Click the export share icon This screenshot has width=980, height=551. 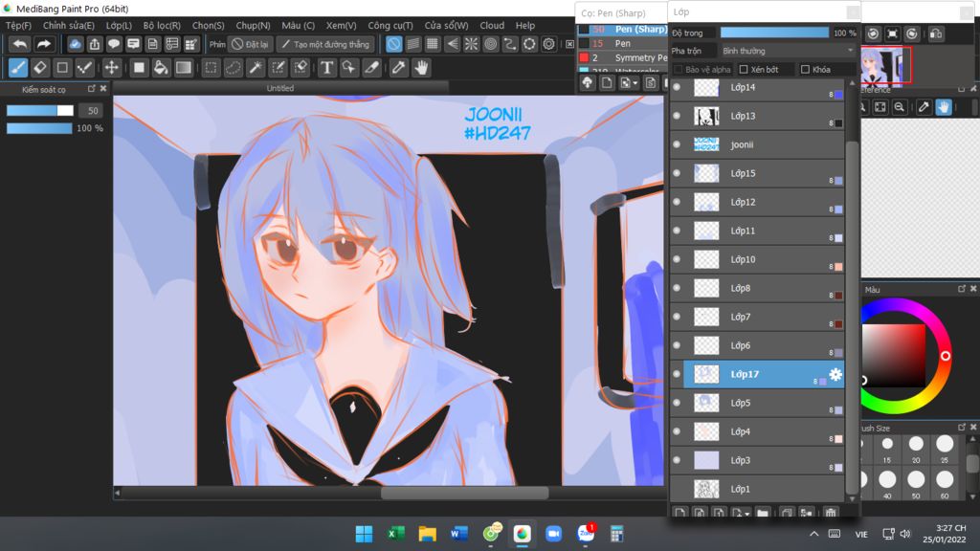[x=95, y=44]
